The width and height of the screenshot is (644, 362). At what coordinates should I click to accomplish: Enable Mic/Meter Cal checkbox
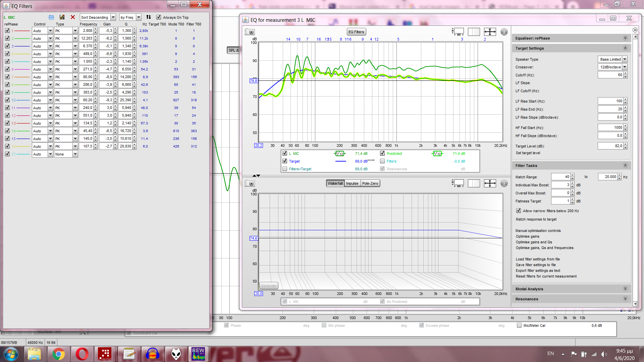[x=519, y=325]
